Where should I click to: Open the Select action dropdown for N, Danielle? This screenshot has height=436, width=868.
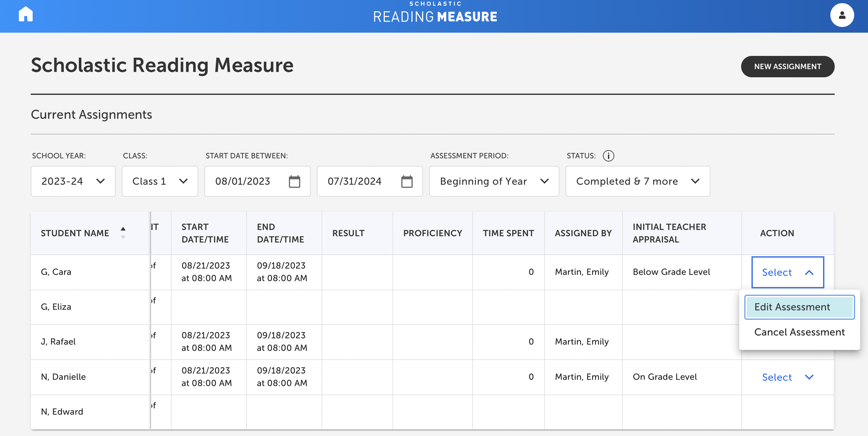click(x=788, y=377)
